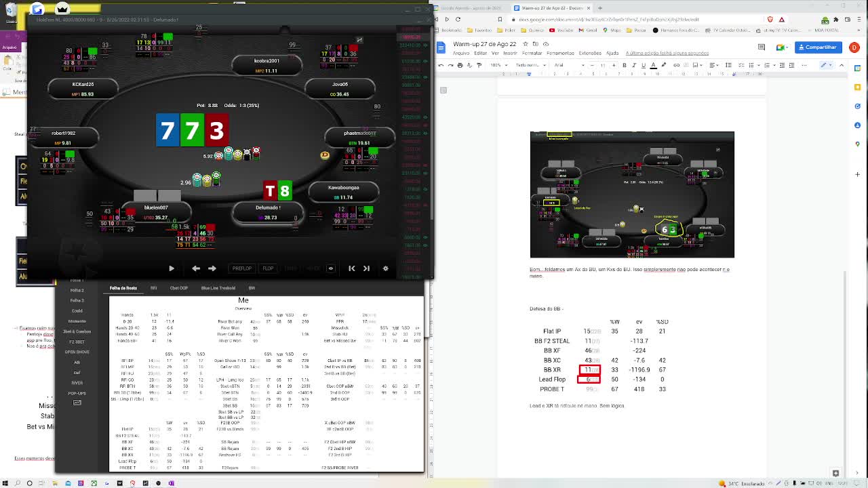Star the Warm-up 27 de Ago 22 document
868x488 pixels.
(525, 44)
